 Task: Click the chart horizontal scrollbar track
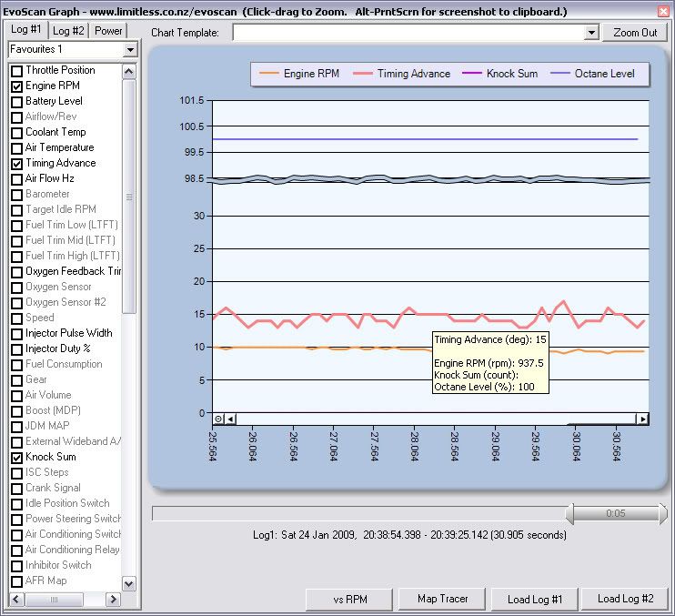(436, 419)
